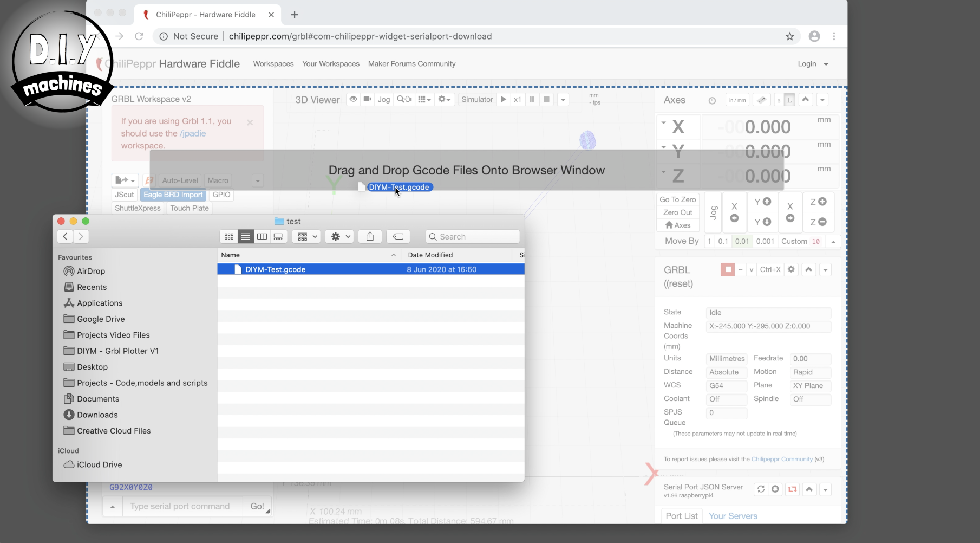
Task: Open the 3D Viewer menu caret after Simulator
Action: coord(563,100)
